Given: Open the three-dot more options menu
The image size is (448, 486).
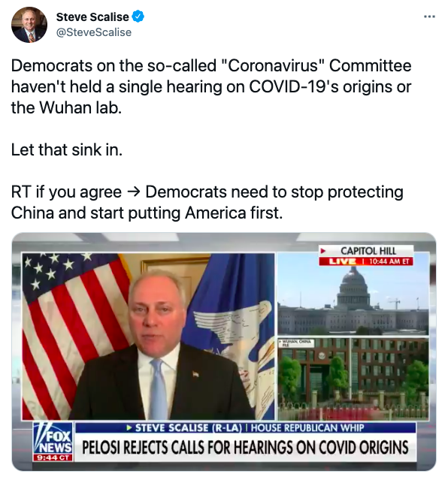Looking at the screenshot, I should (x=429, y=17).
